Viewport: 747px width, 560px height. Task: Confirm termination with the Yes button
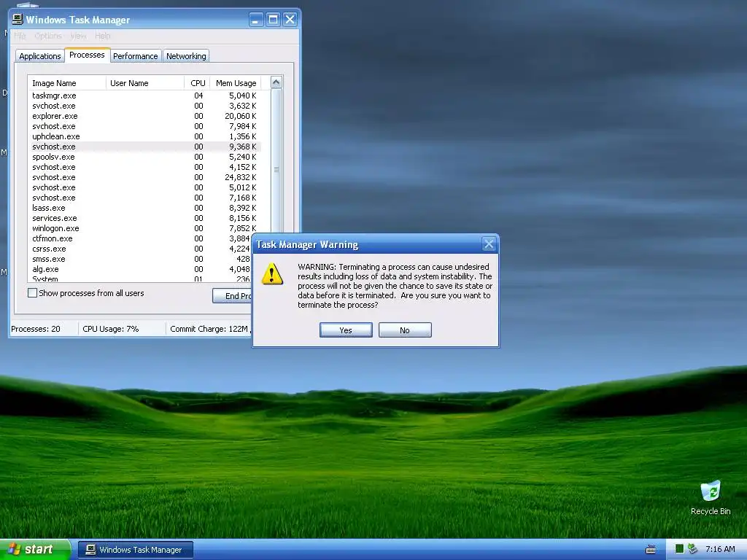tap(346, 330)
